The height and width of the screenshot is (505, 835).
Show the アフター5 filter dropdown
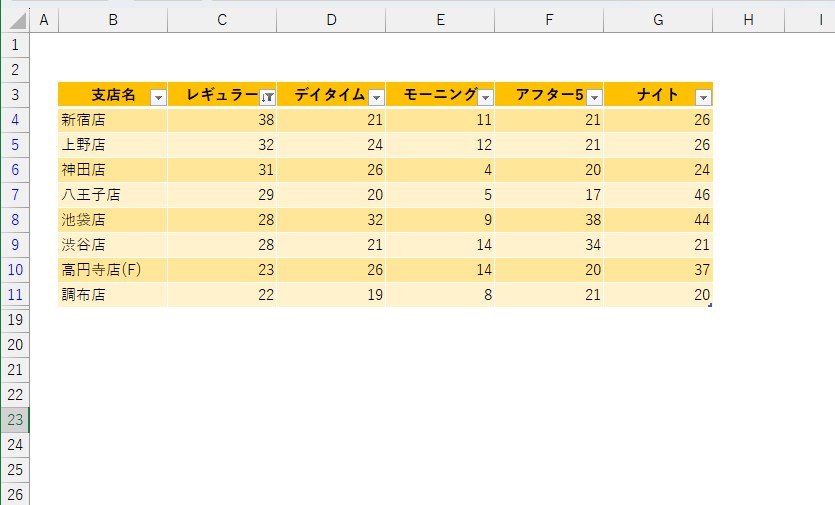[x=594, y=97]
